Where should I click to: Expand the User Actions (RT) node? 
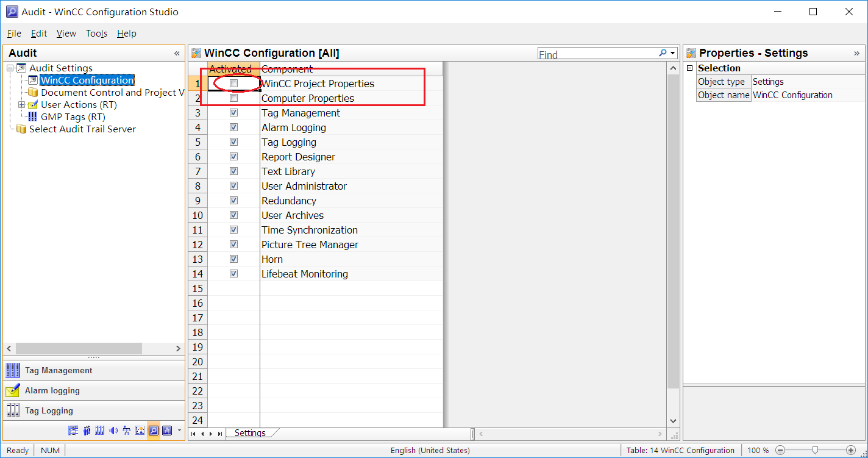pyautogui.click(x=21, y=104)
